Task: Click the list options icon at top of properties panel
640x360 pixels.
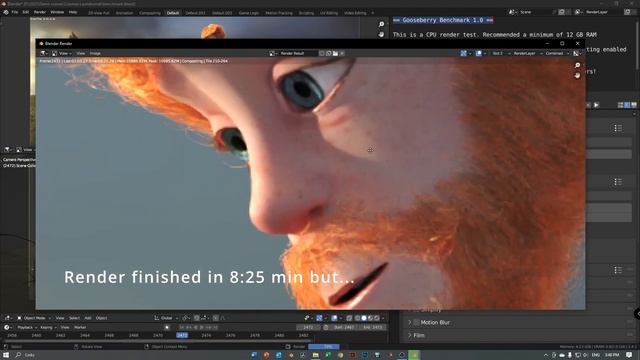Action: point(618,128)
